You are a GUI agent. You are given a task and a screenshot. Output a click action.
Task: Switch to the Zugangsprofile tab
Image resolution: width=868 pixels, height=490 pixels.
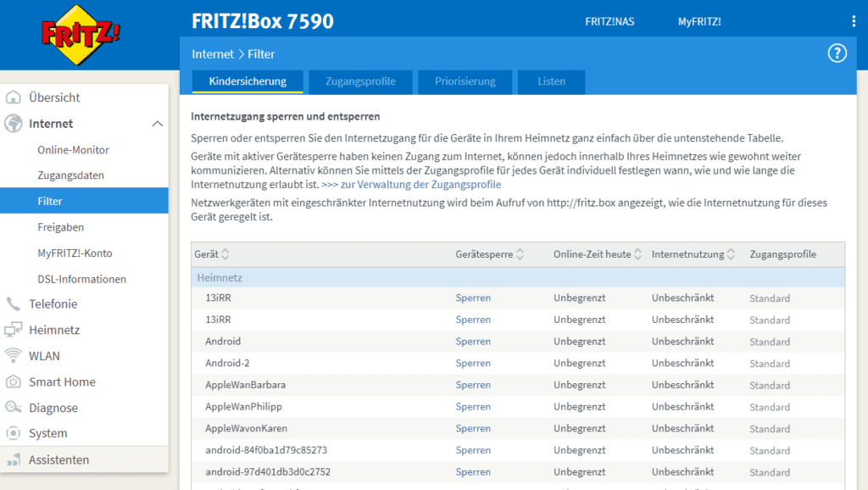(360, 81)
